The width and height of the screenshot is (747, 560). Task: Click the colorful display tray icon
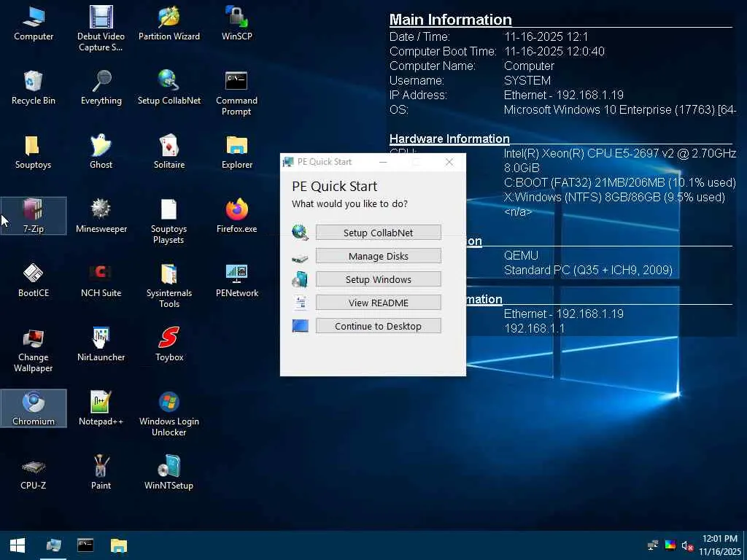[x=670, y=545]
